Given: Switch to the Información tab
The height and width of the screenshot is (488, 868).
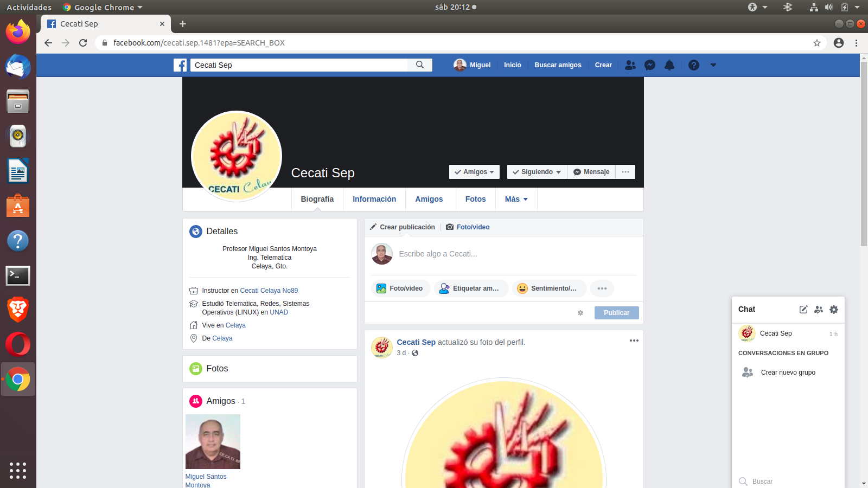Looking at the screenshot, I should (x=374, y=199).
